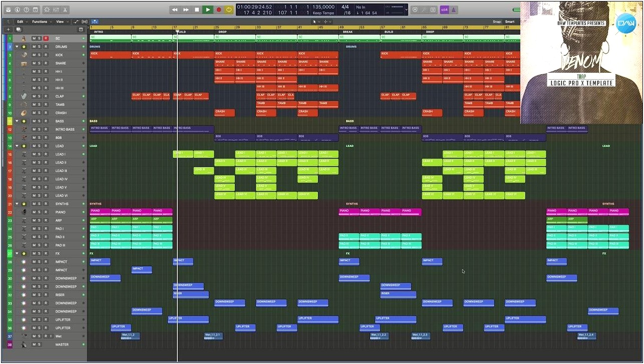The height and width of the screenshot is (364, 644).
Task: Click the PIANO track icon
Action: 24,212
